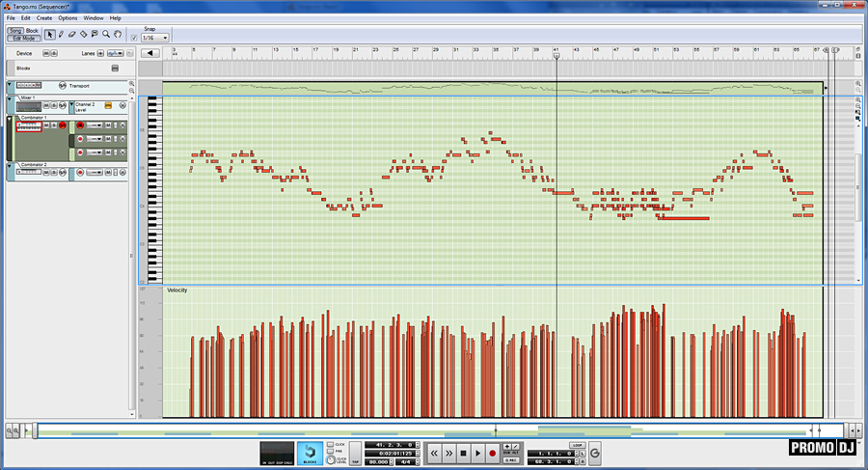The height and width of the screenshot is (470, 868).
Task: Mute the Combinator 2 track
Action: point(46,173)
